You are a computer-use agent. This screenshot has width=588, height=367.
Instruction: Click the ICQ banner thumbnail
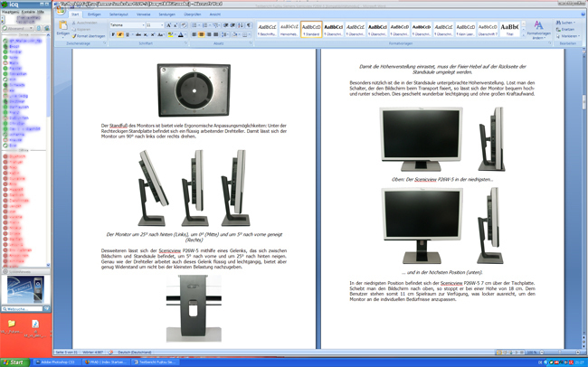[x=25, y=289]
